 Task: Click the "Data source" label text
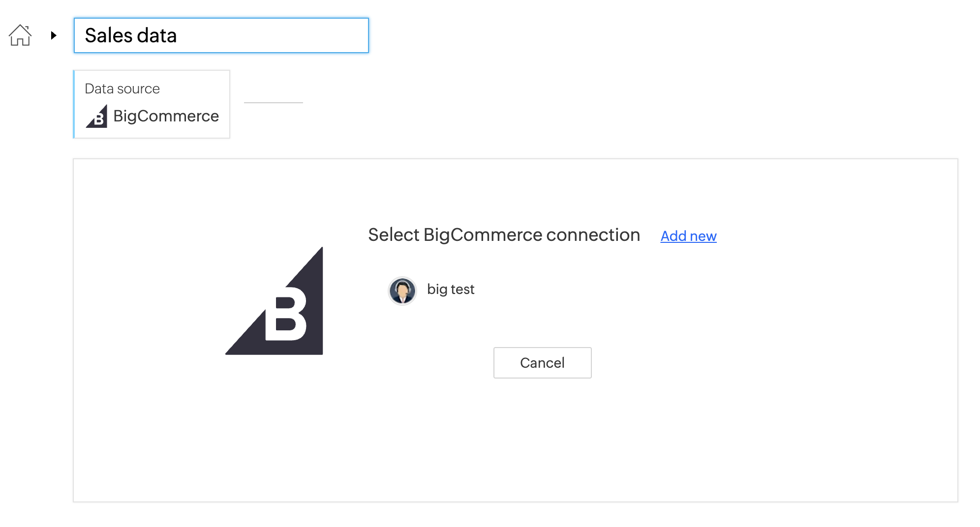[x=122, y=88]
